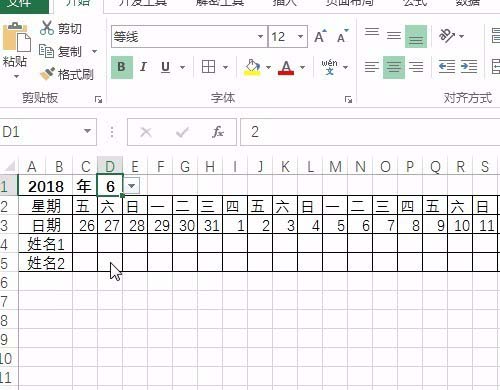
Task: Click the Name Box showing D1
Action: tap(42, 132)
